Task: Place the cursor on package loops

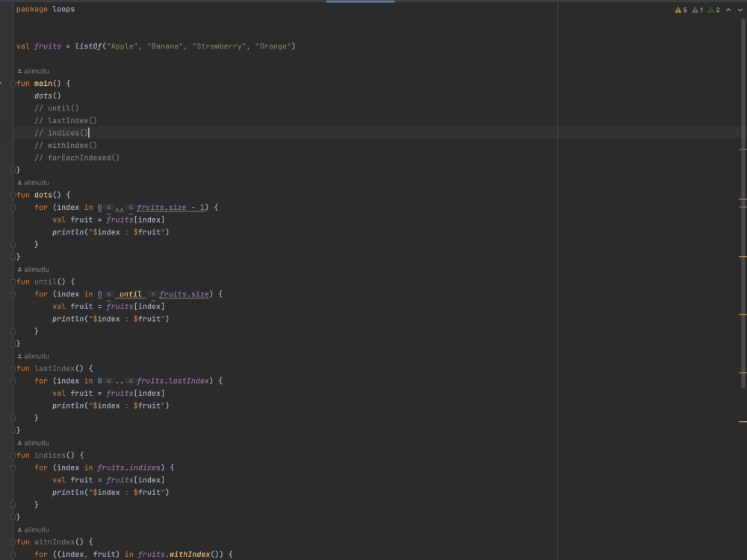Action: pos(46,9)
